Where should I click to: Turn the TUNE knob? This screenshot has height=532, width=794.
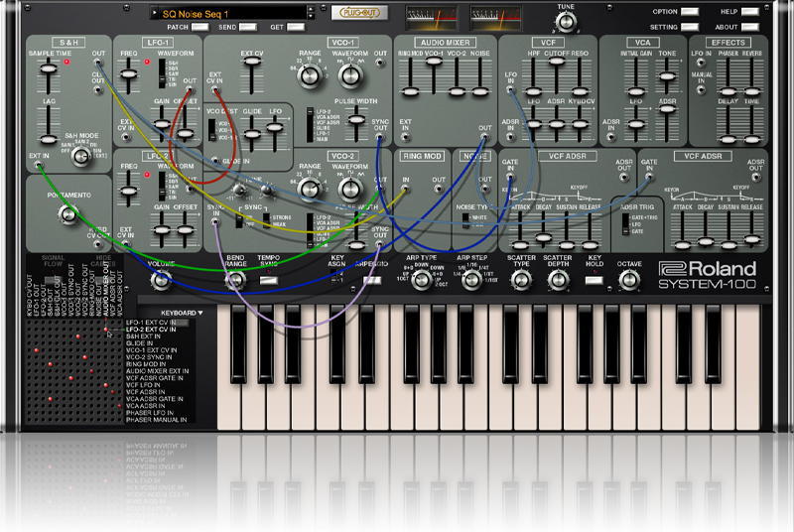[x=566, y=22]
